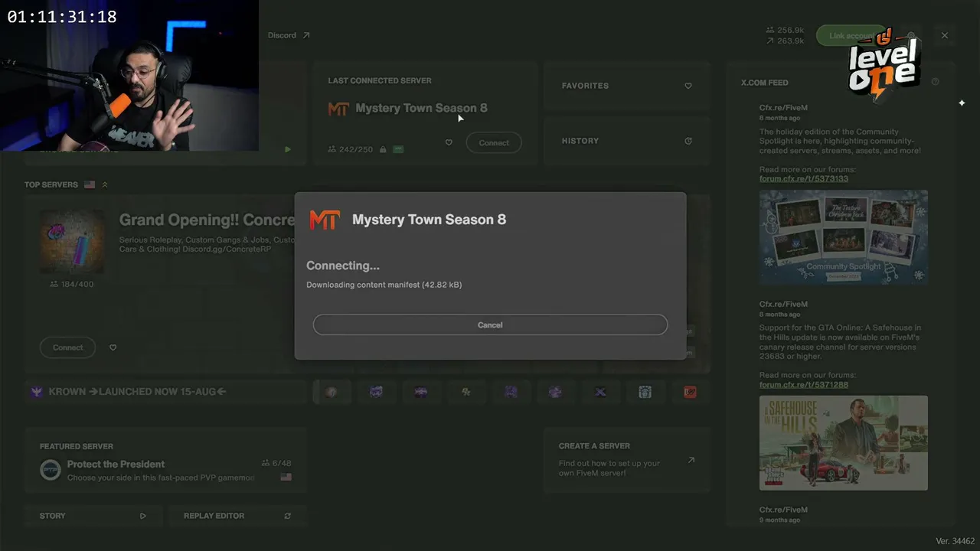Click the Mystery Town Season 8 dialog title
The height and width of the screenshot is (551, 980).
click(429, 220)
